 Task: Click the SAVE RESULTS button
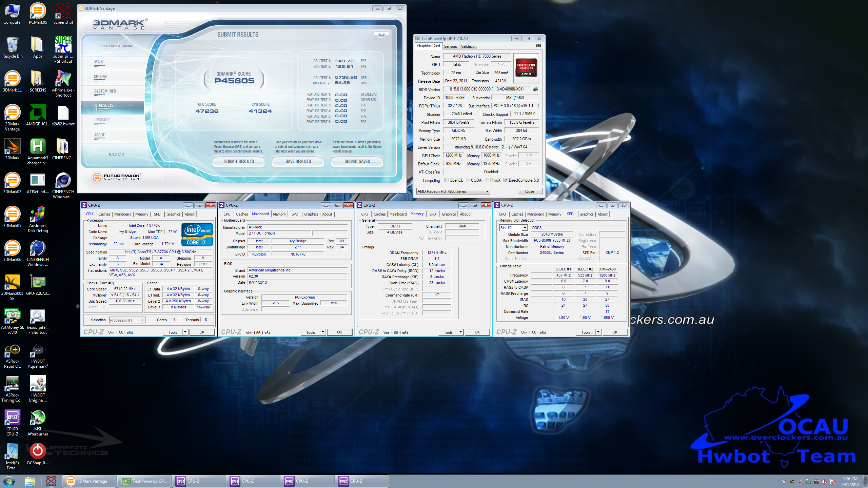[x=298, y=162]
